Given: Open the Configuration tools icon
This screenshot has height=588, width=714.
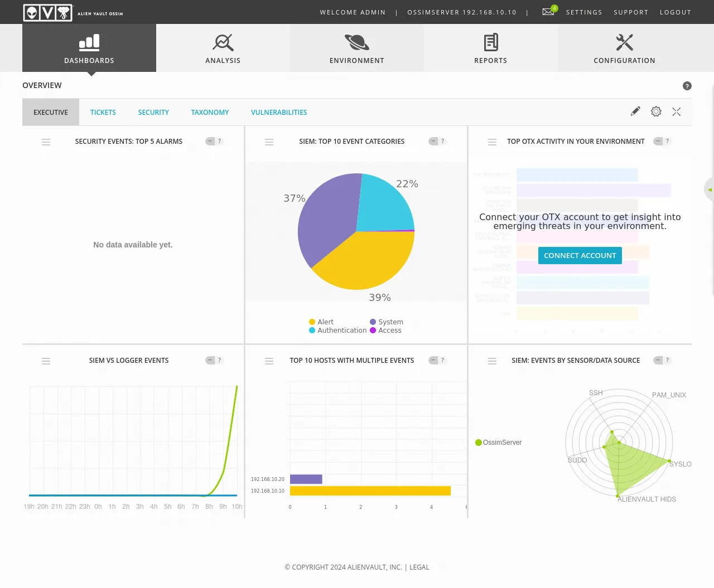Looking at the screenshot, I should coord(624,42).
